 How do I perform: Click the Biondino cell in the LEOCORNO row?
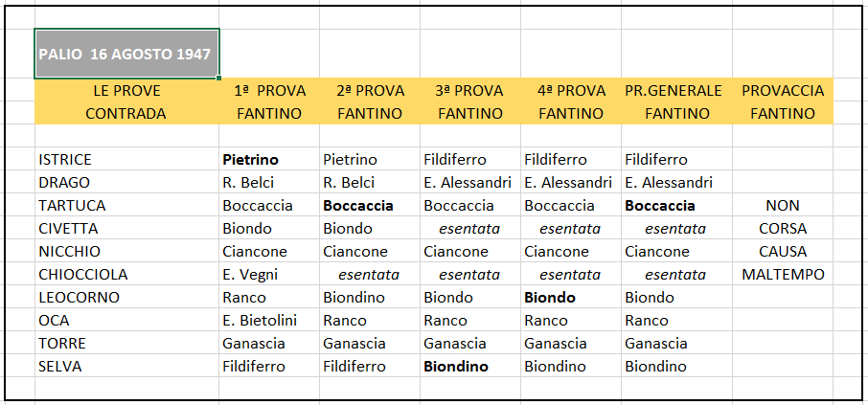370,298
